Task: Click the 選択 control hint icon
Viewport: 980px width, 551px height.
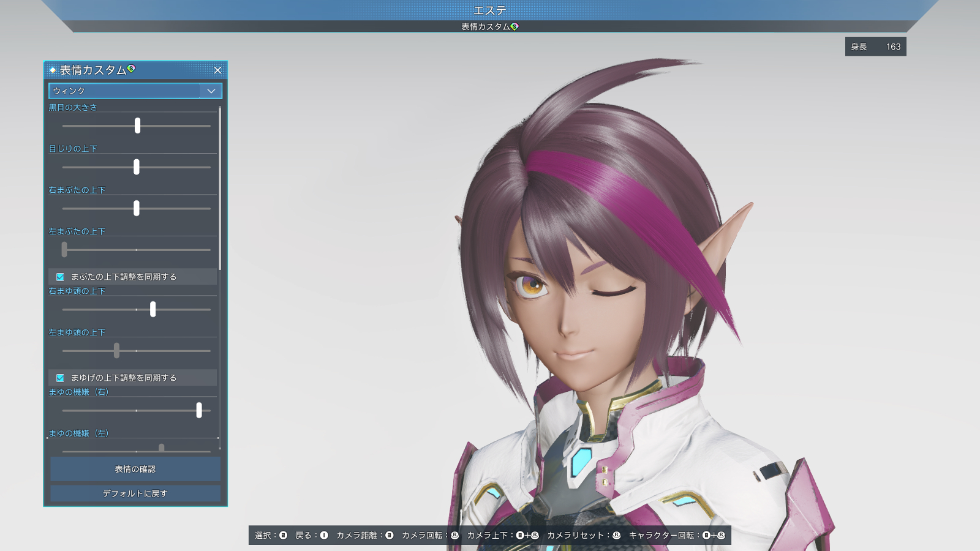Action: pyautogui.click(x=283, y=535)
